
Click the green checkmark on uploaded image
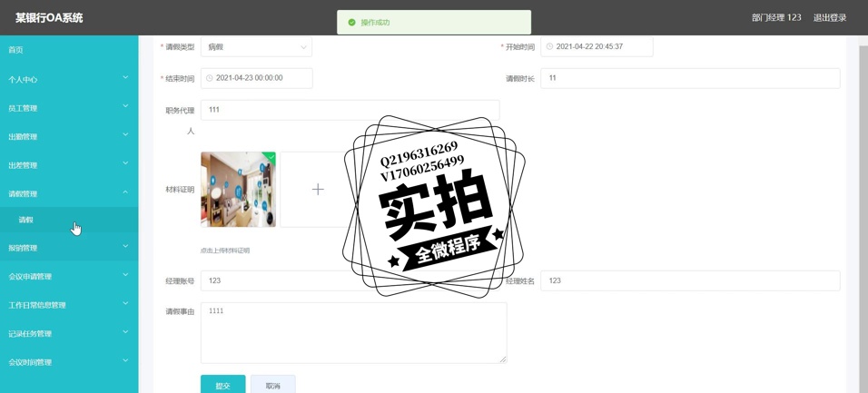[270, 157]
